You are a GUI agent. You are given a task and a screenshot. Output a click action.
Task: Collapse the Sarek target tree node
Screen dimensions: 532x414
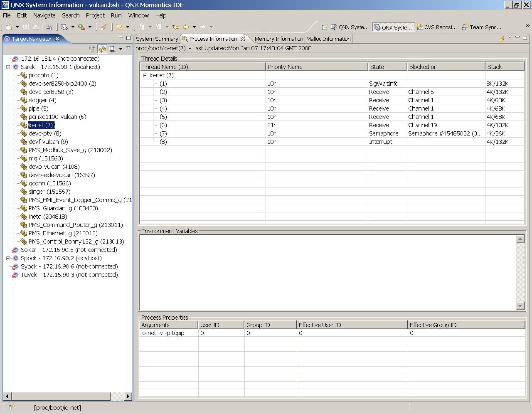point(8,67)
